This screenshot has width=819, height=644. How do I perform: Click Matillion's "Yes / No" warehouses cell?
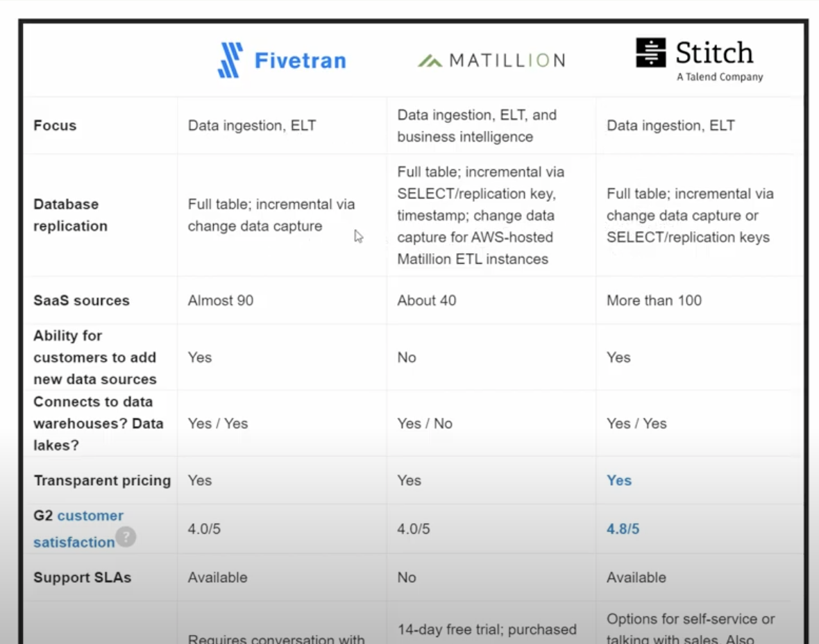[x=425, y=423]
